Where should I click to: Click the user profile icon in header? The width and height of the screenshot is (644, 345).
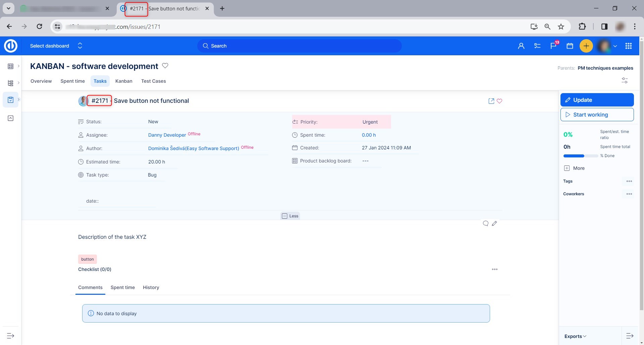521,46
